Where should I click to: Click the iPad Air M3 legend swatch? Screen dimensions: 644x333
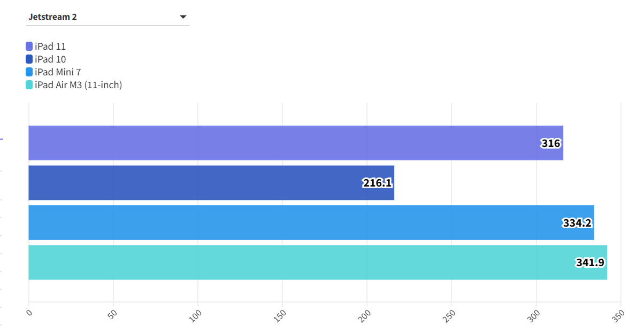click(29, 85)
